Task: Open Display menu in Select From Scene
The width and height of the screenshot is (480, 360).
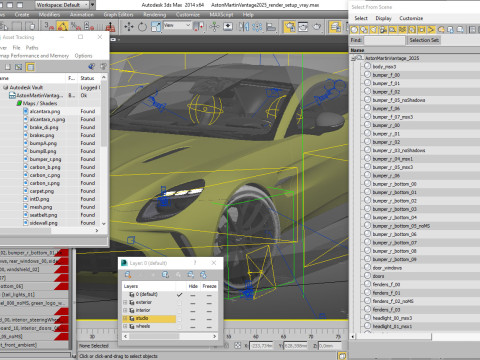Action: [383, 18]
